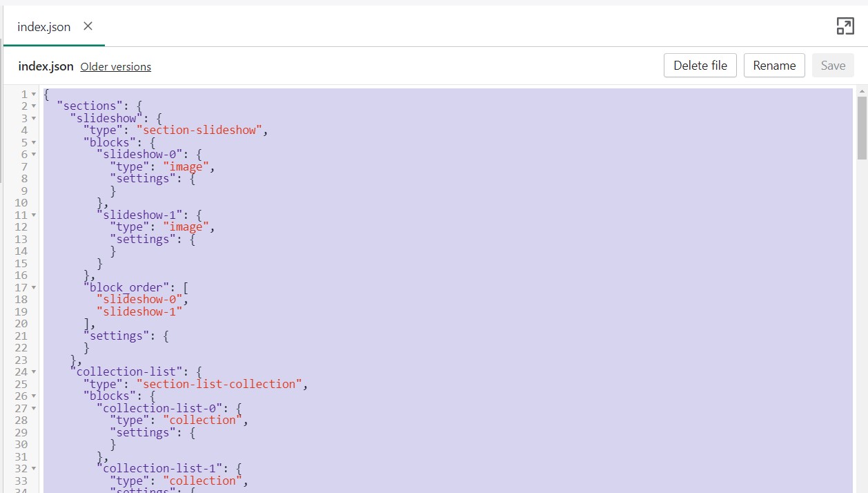This screenshot has height=493, width=868.
Task: Click the Delete file button
Action: tap(700, 66)
